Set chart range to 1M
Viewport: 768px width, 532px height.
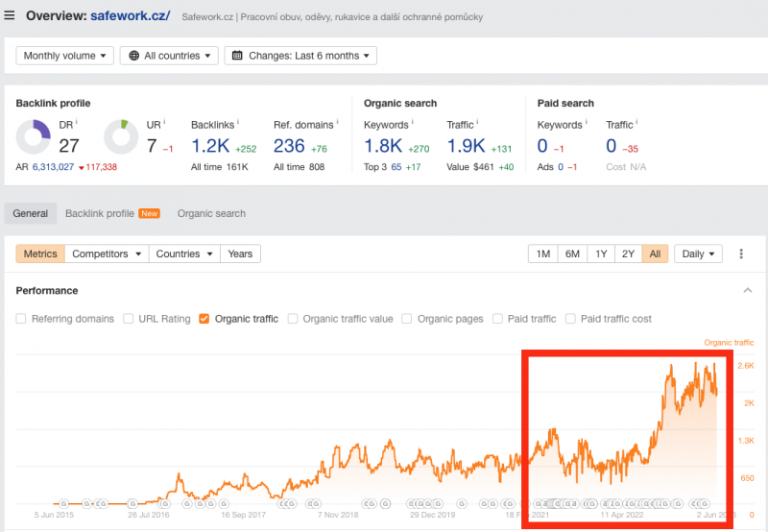(x=542, y=254)
